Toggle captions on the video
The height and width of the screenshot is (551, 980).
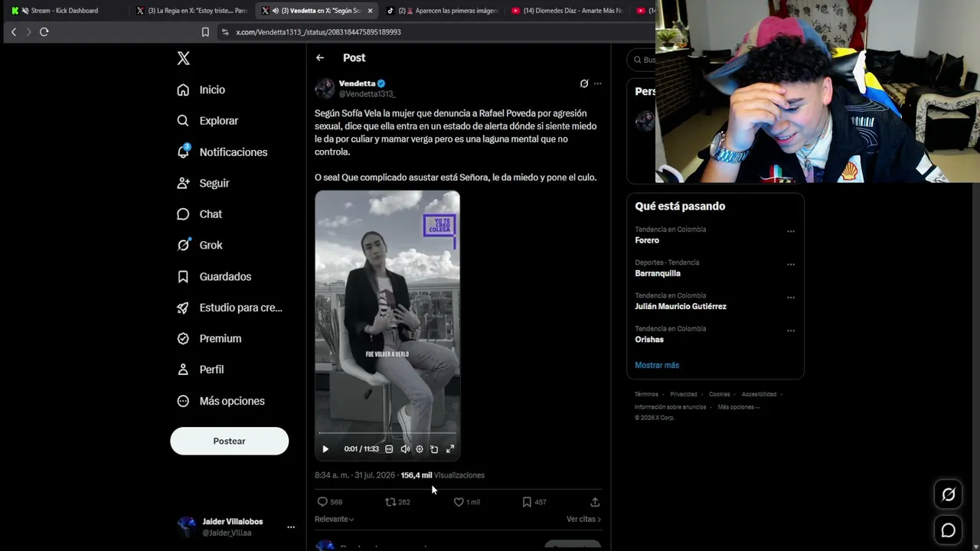[389, 449]
